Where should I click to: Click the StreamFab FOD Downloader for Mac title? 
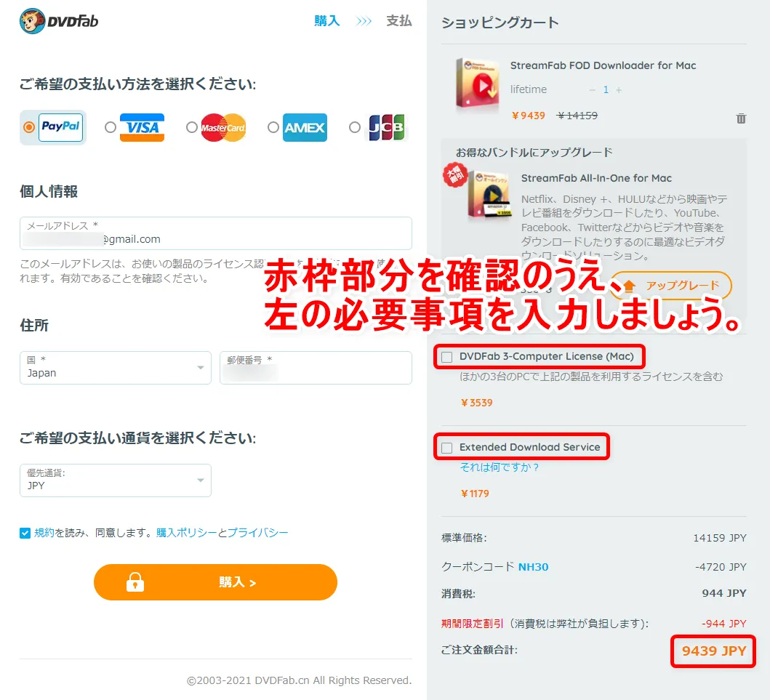[603, 65]
